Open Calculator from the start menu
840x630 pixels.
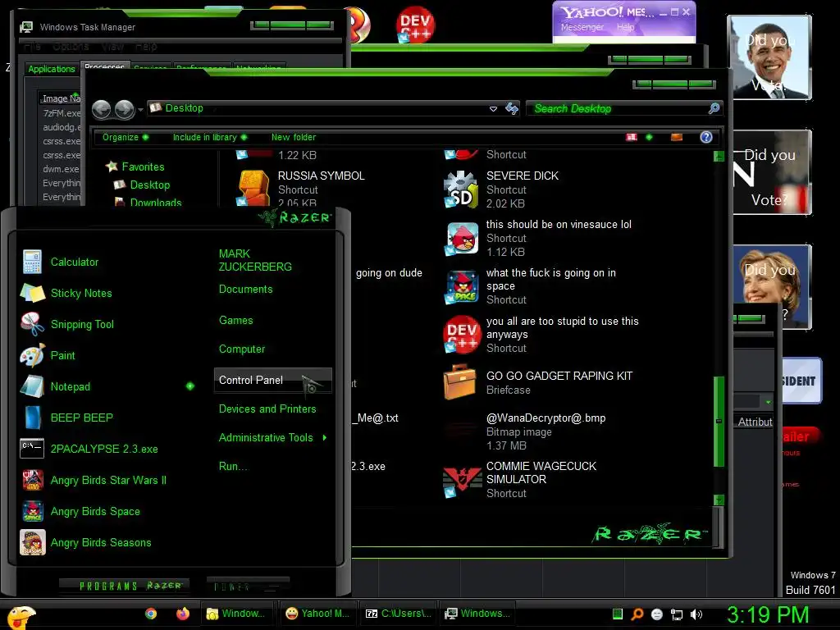[x=75, y=262]
